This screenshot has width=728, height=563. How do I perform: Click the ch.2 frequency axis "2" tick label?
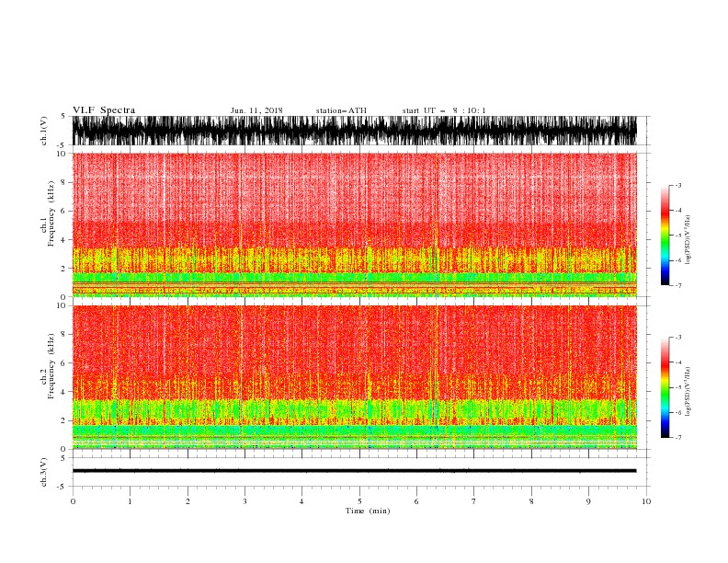[x=63, y=420]
